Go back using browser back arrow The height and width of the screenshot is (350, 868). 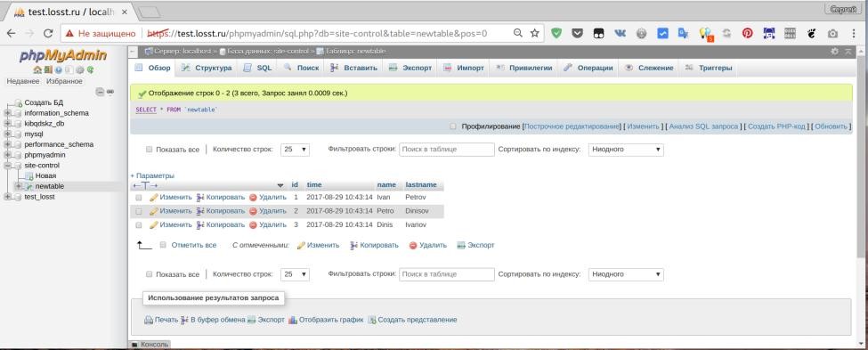pyautogui.click(x=11, y=33)
